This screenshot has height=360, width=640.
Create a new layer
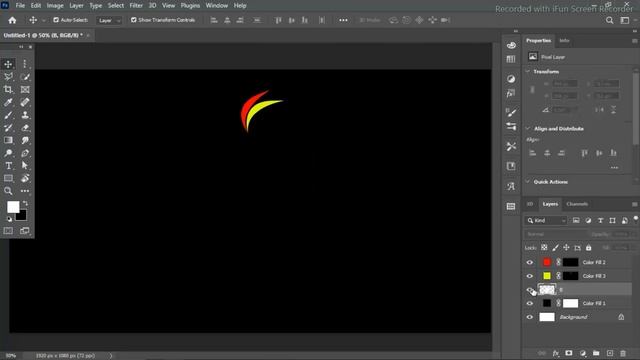(x=610, y=353)
